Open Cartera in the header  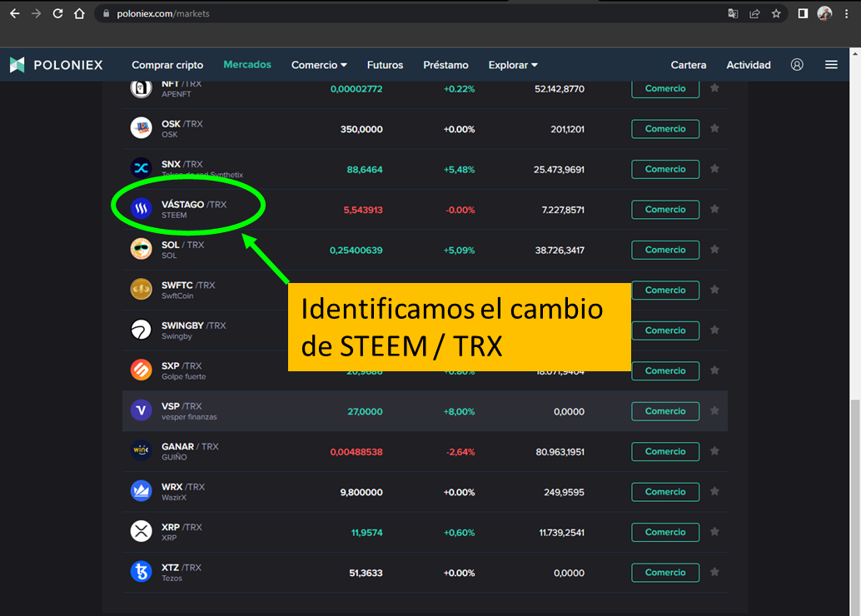689,65
